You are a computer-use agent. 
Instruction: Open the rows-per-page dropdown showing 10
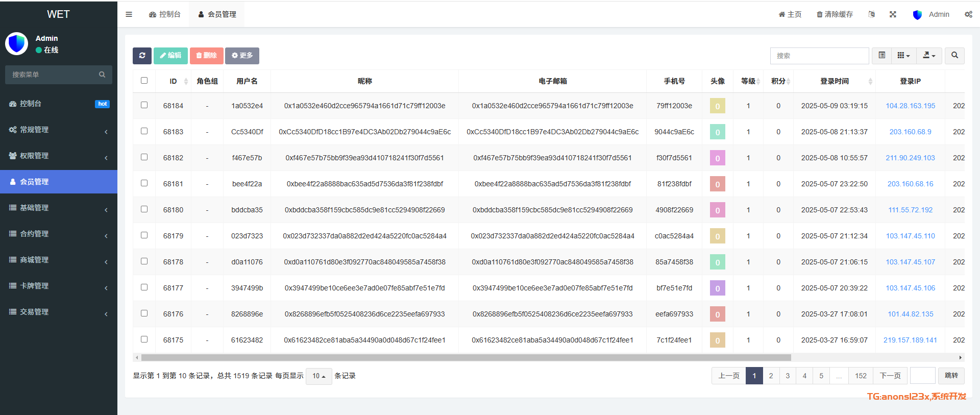318,376
